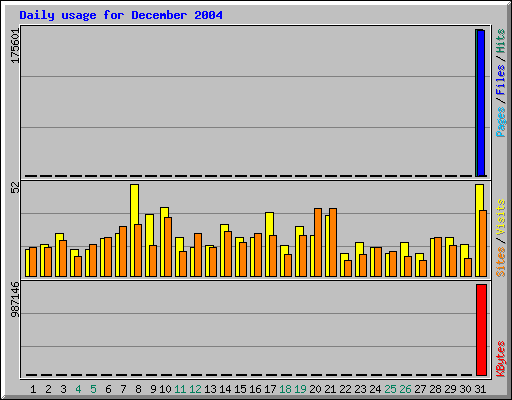512x400 pixels.
Task: Click the orange "Sites" legend label
Action: [x=500, y=262]
